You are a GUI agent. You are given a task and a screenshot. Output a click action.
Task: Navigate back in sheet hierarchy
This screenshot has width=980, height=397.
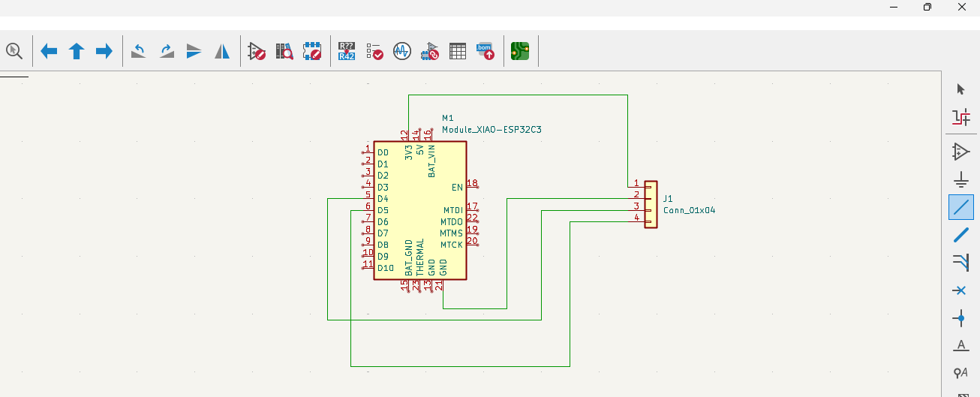coord(49,51)
